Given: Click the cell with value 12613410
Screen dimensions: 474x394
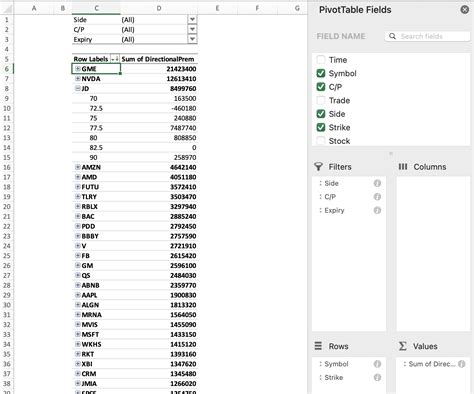Looking at the screenshot, I should (x=159, y=79).
